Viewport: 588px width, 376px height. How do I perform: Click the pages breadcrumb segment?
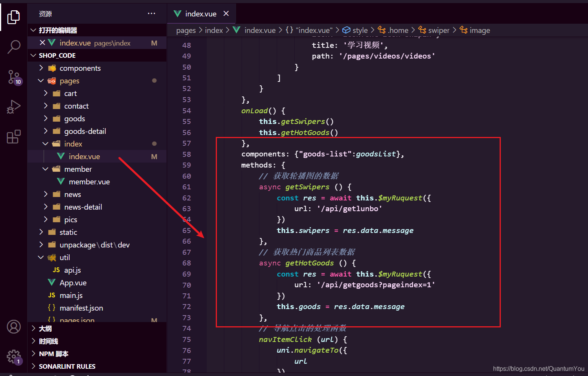(x=186, y=30)
